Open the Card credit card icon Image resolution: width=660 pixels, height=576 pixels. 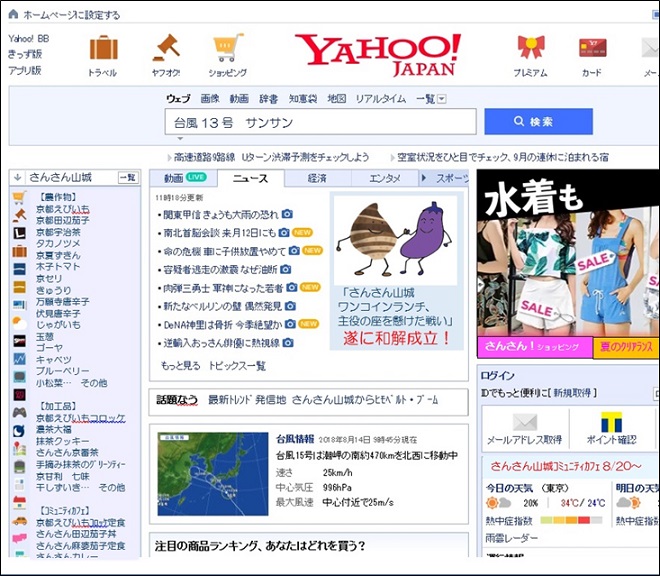[x=592, y=48]
